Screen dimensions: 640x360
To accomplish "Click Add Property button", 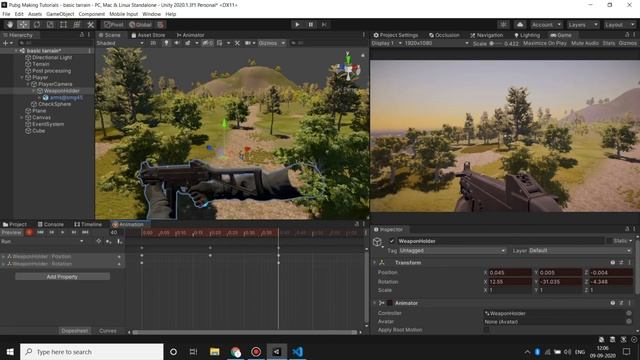I will pyautogui.click(x=62, y=277).
